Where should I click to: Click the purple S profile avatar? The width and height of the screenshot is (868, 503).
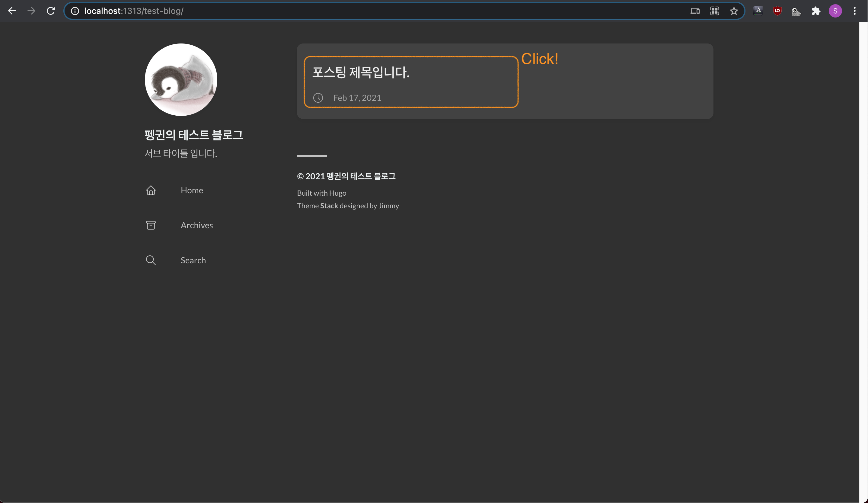pos(835,11)
